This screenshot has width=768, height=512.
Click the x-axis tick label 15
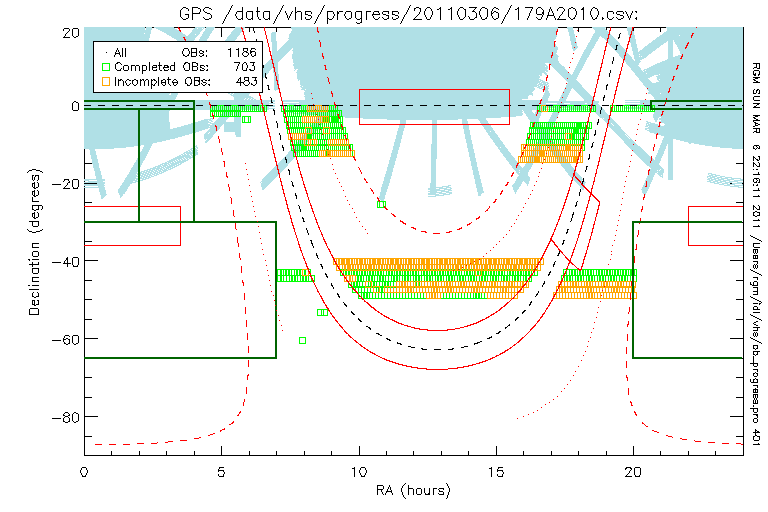pyautogui.click(x=495, y=471)
